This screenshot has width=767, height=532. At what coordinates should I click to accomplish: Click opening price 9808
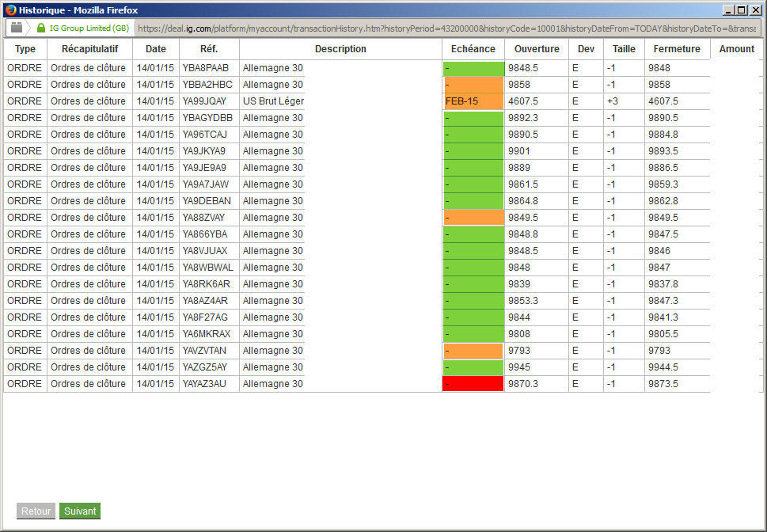tap(519, 334)
